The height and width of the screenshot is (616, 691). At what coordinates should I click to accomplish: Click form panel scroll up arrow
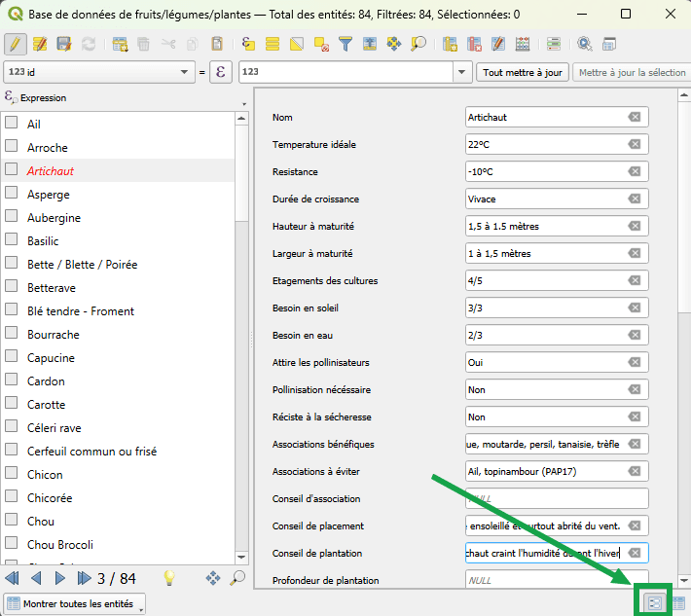pyautogui.click(x=683, y=94)
